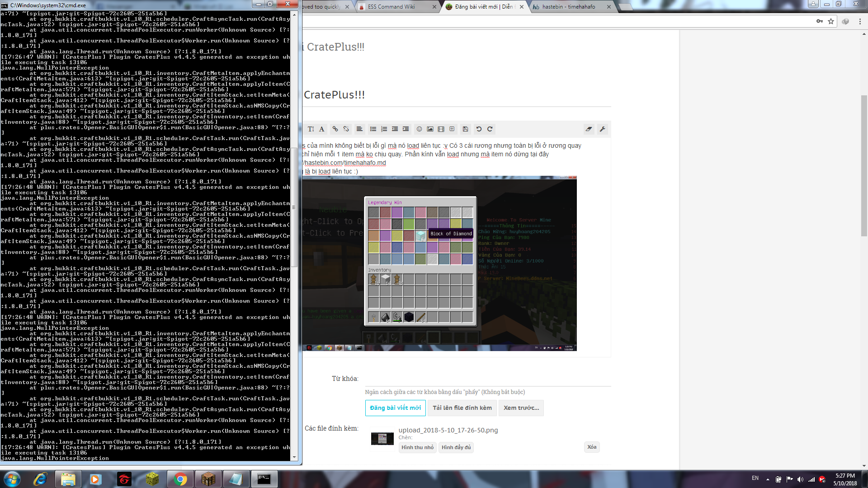The height and width of the screenshot is (488, 868).
Task: Toggle bulleted list formatting
Action: pyautogui.click(x=373, y=129)
